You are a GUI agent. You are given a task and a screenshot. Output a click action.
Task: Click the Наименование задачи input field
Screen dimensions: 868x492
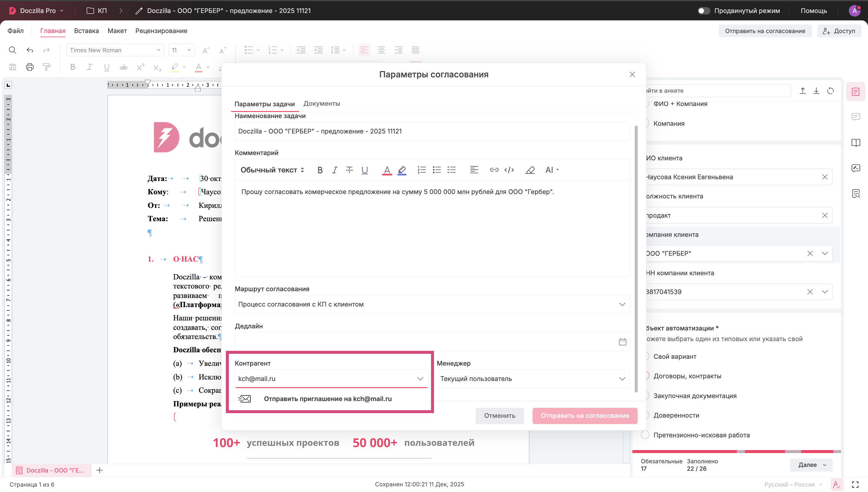coord(432,131)
